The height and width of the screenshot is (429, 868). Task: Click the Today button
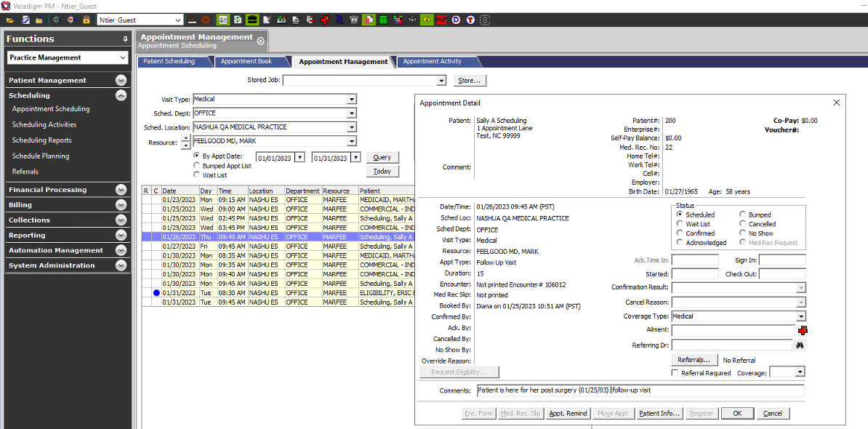383,171
